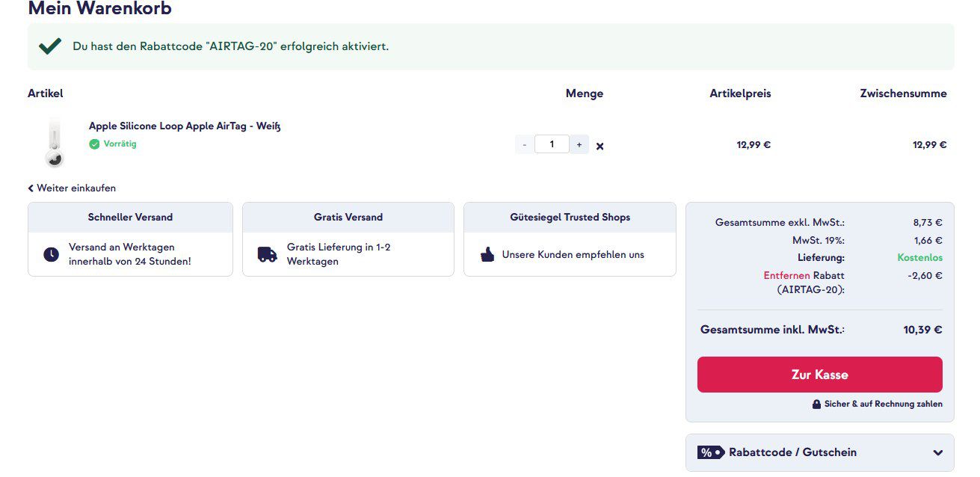980x477 pixels.
Task: Go back via Weiter einkaufen link
Action: click(x=72, y=188)
